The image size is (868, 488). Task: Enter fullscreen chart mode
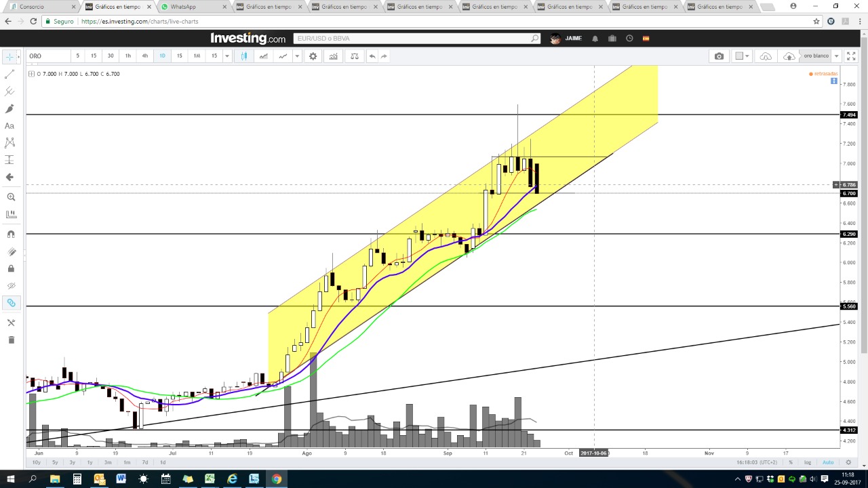pos(851,56)
